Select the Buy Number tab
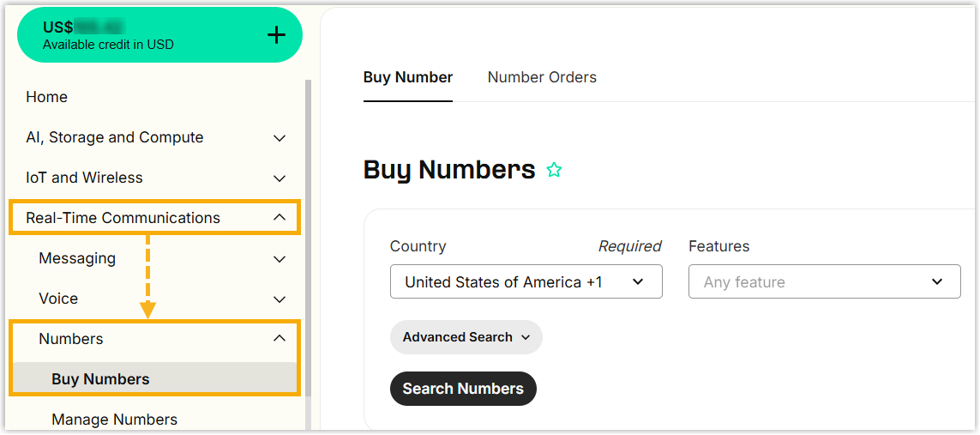 click(407, 77)
